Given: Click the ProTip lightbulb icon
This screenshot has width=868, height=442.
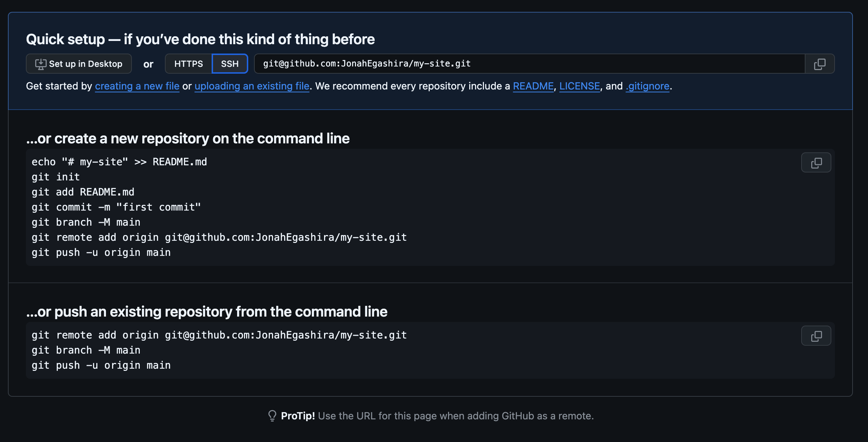Looking at the screenshot, I should [272, 416].
